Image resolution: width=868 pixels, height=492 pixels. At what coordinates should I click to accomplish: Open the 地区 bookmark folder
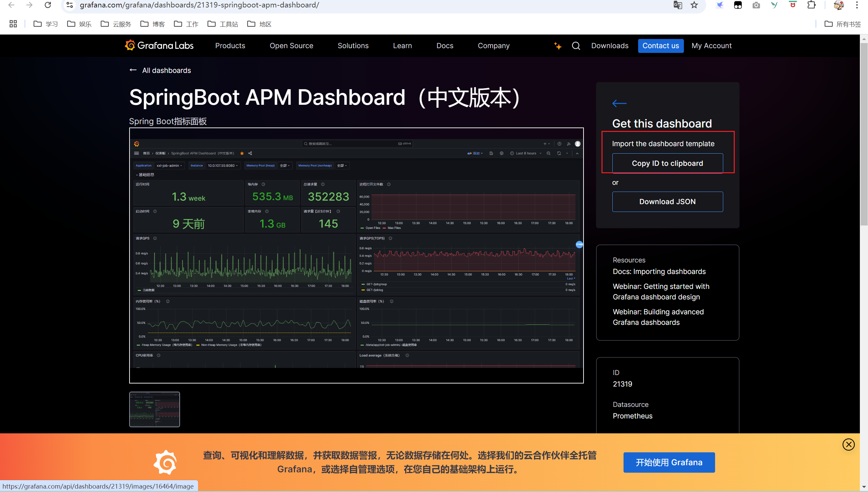[259, 24]
